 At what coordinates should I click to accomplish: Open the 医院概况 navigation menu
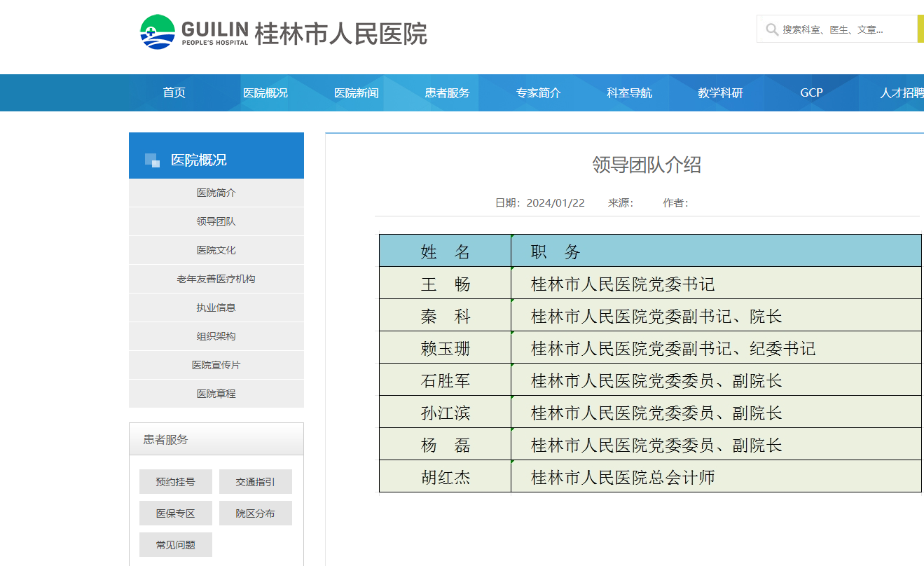pyautogui.click(x=266, y=92)
